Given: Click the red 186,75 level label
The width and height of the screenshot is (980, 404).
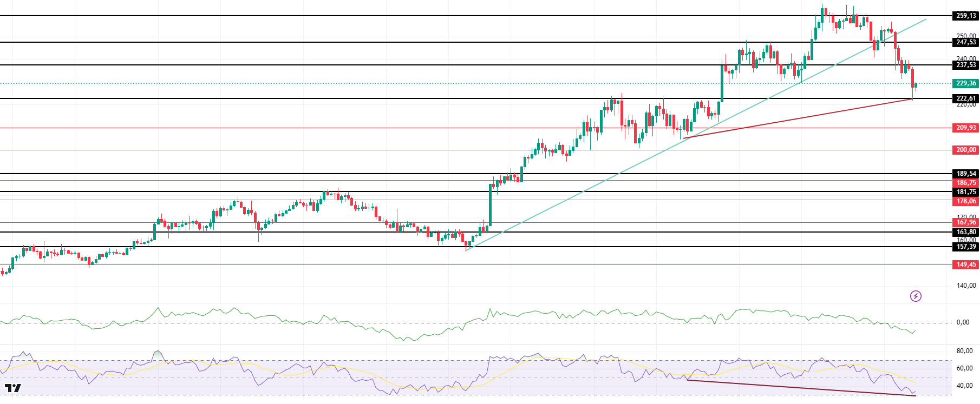Looking at the screenshot, I should (965, 183).
